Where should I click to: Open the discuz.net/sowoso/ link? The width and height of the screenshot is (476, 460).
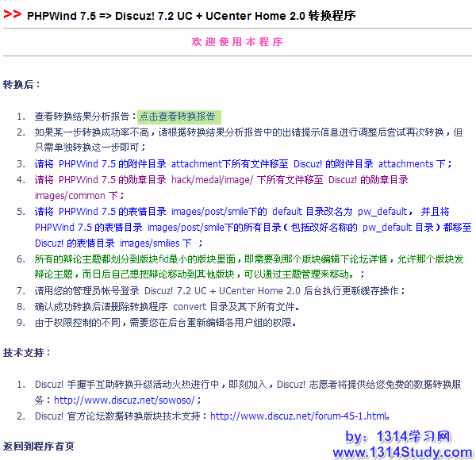[x=125, y=401]
